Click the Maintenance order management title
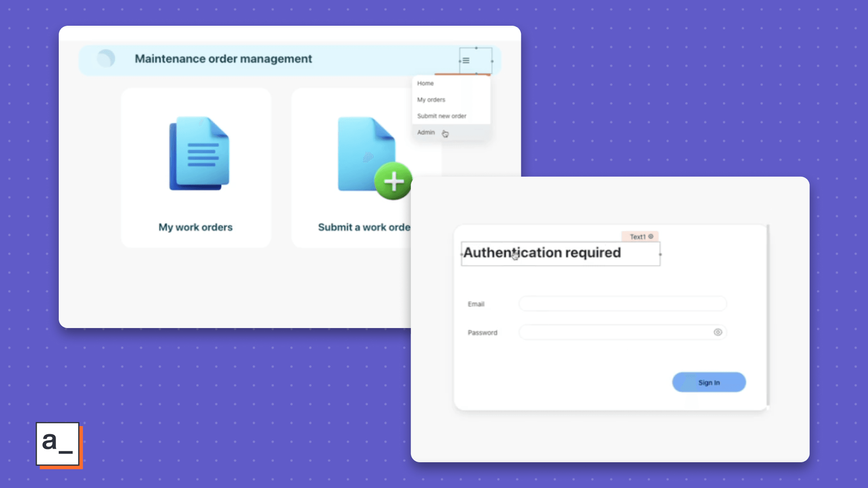This screenshot has width=868, height=488. point(223,59)
